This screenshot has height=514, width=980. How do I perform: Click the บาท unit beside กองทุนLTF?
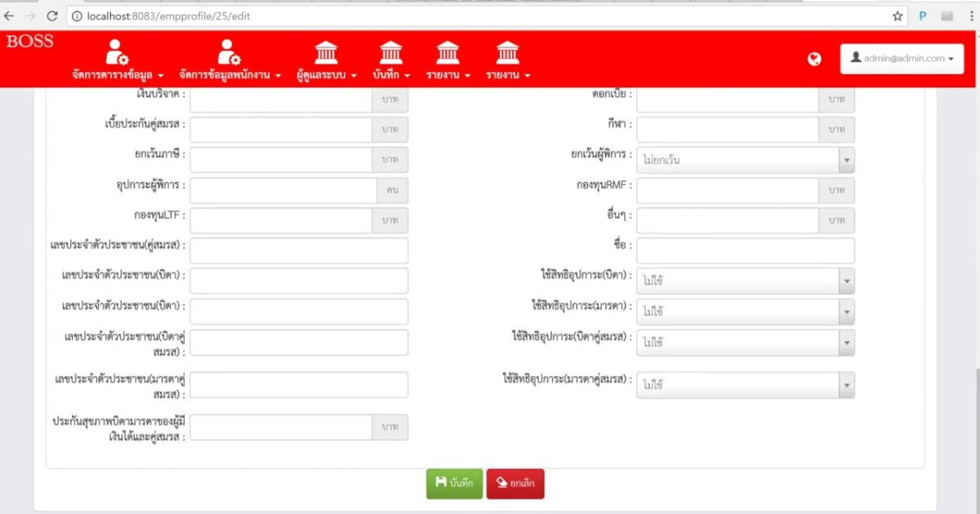coord(390,220)
